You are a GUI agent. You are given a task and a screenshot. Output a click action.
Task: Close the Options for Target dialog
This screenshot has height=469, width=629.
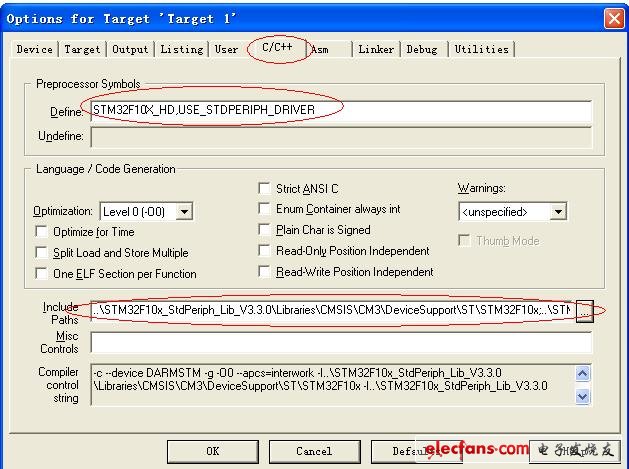613,19
